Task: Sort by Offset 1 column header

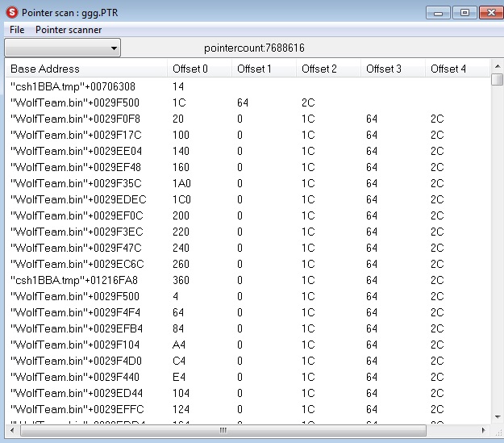Action: point(264,69)
